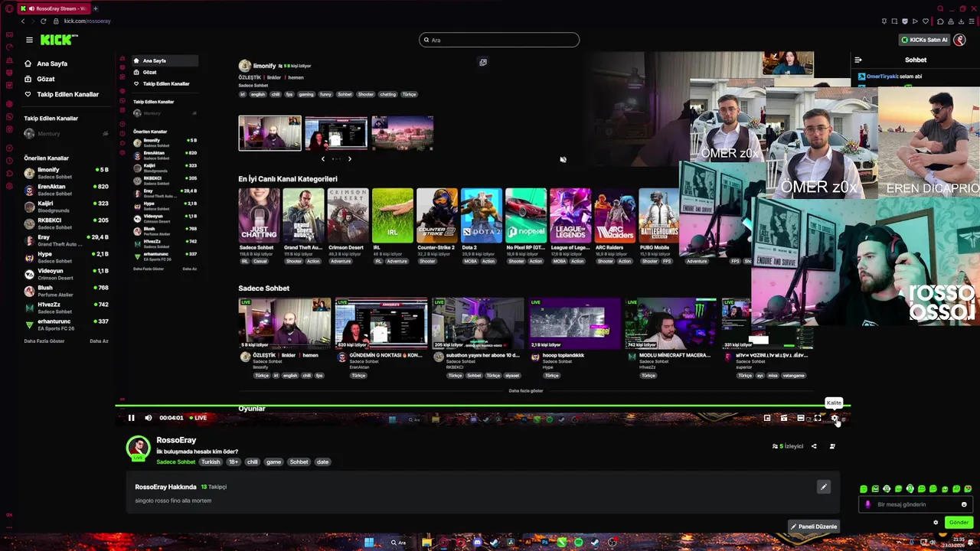The height and width of the screenshot is (551, 980).
Task: Click the user icon right of share
Action: point(832,446)
